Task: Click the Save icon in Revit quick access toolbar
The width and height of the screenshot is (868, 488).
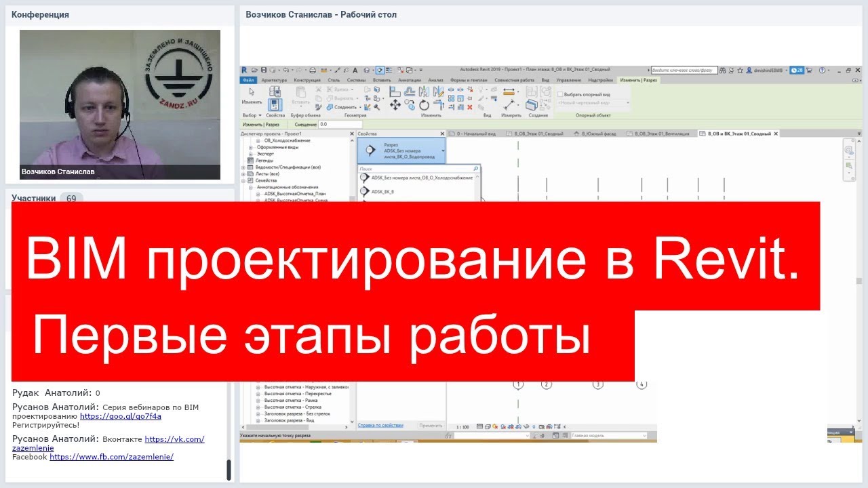Action: pyautogui.click(x=264, y=70)
